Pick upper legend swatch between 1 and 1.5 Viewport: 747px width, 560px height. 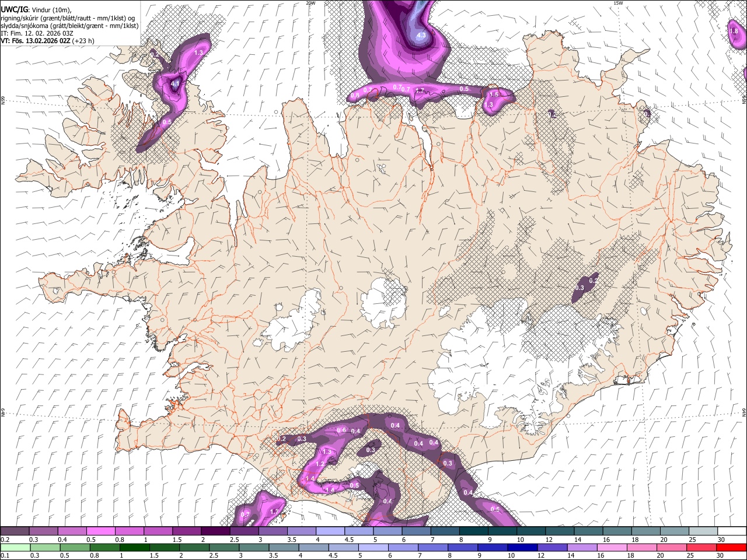coord(158,531)
